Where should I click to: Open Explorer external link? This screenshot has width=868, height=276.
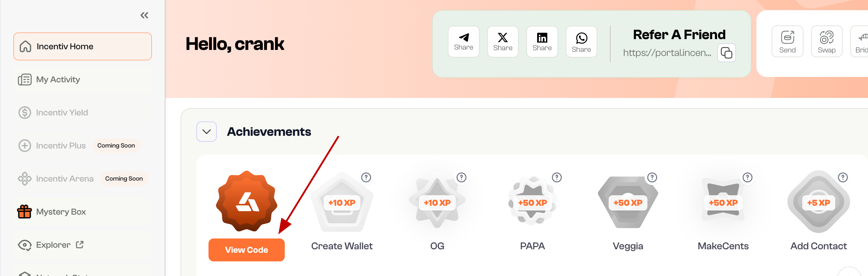[53, 245]
